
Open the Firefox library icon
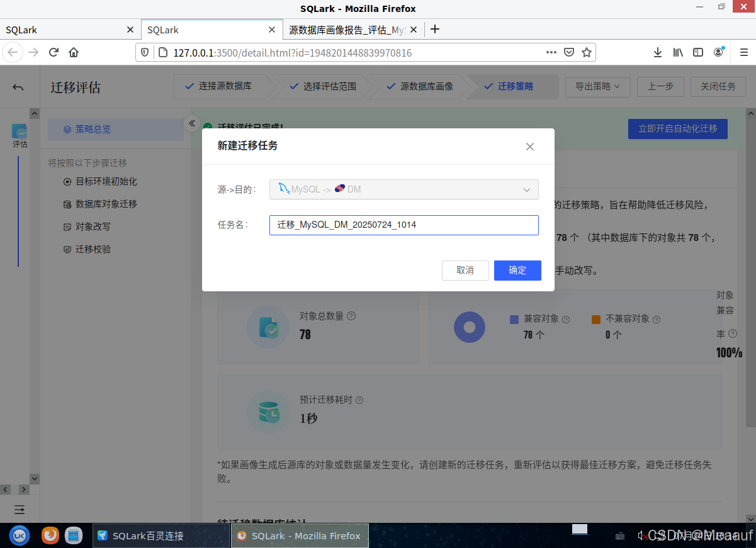point(678,52)
